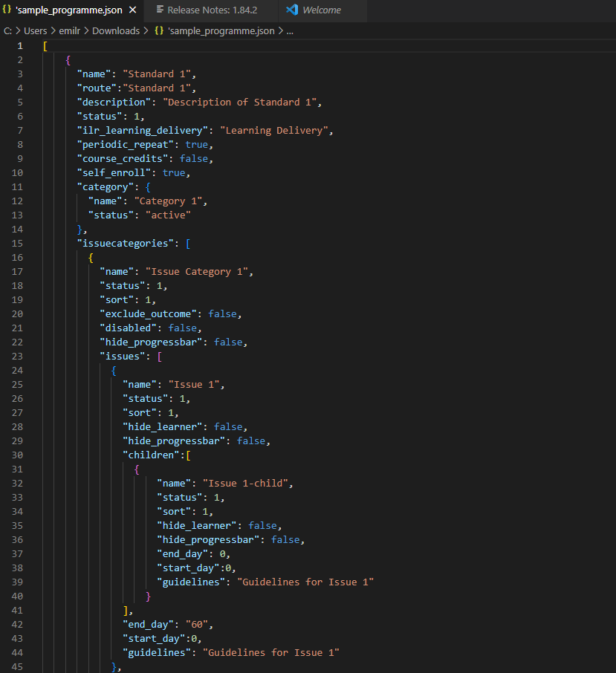This screenshot has width=616, height=673.
Task: Click the opening bracket on line 1
Action: click(x=45, y=46)
